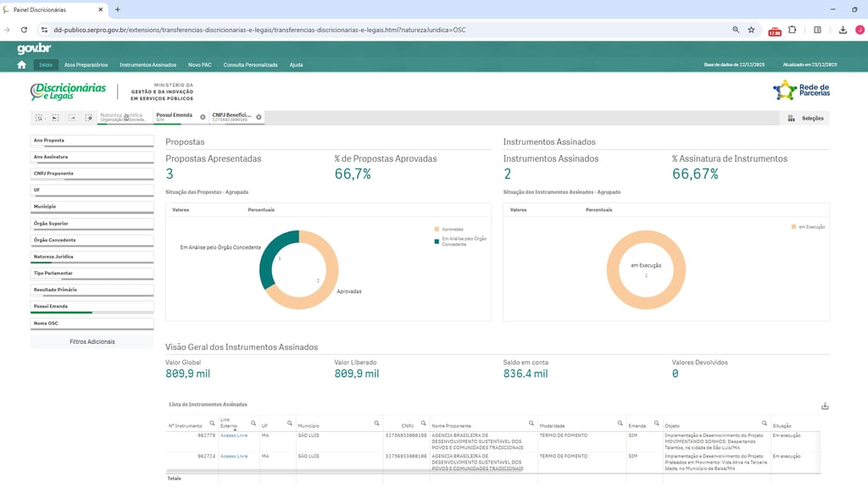Remove the CNPJ Beneficiário selection chip
868x488 pixels.
(x=259, y=117)
